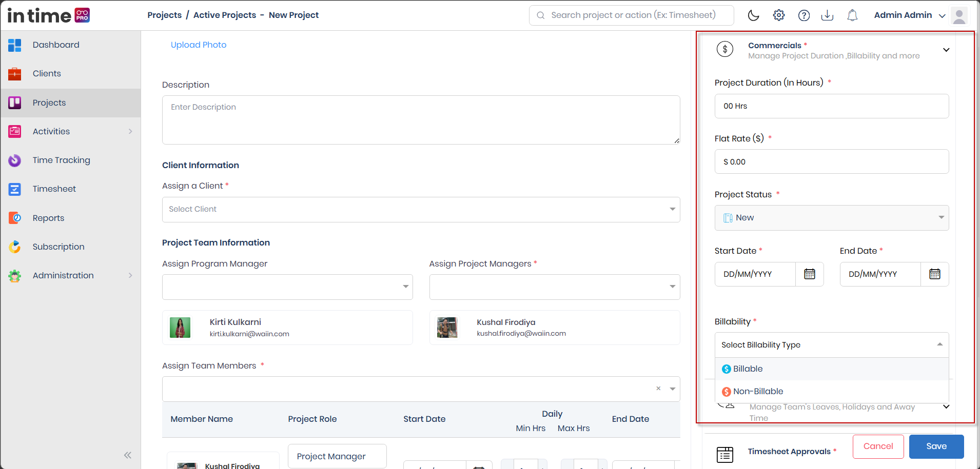Go to Projects breadcrumb link
980x469 pixels.
(164, 15)
